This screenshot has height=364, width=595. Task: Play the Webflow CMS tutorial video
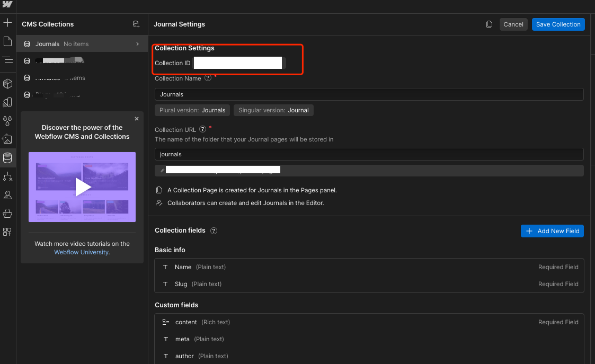pyautogui.click(x=83, y=187)
